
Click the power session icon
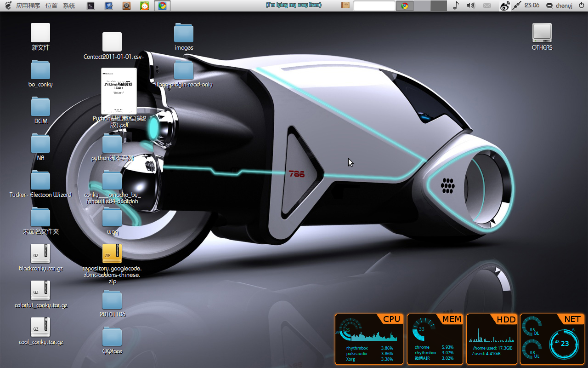pos(581,6)
